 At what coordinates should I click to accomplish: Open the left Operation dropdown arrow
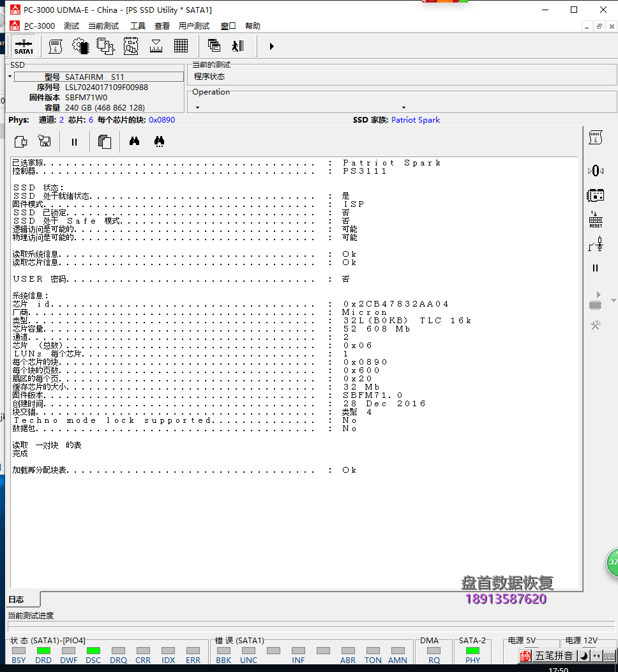(197, 107)
